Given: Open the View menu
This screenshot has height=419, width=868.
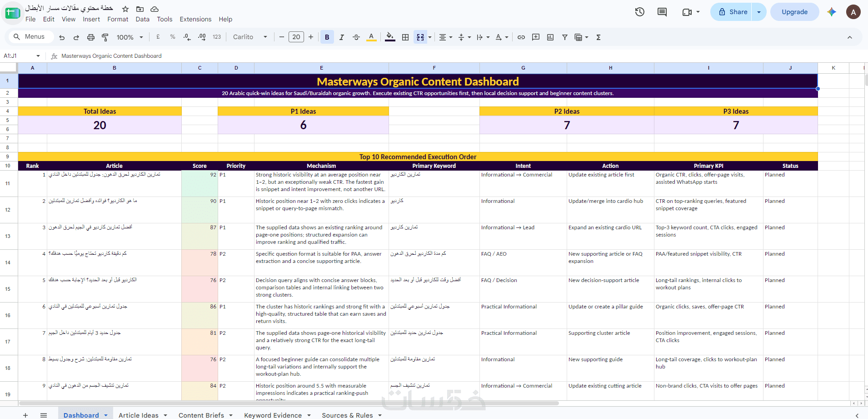Looking at the screenshot, I should (69, 19).
